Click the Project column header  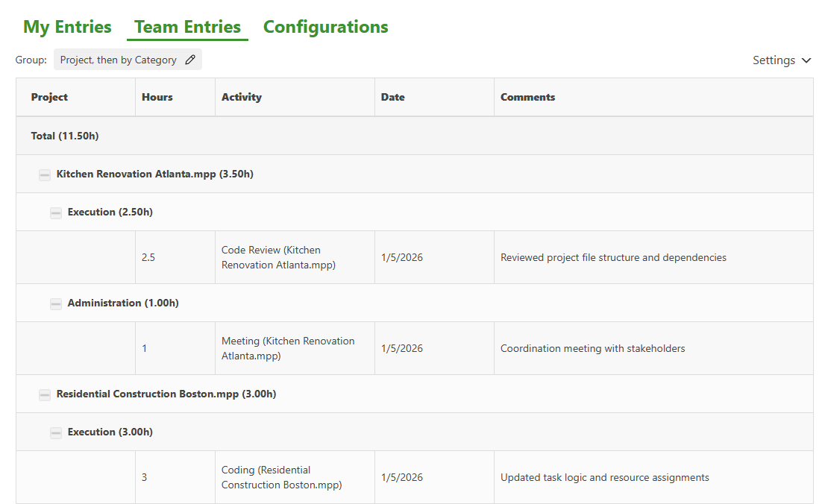click(49, 97)
